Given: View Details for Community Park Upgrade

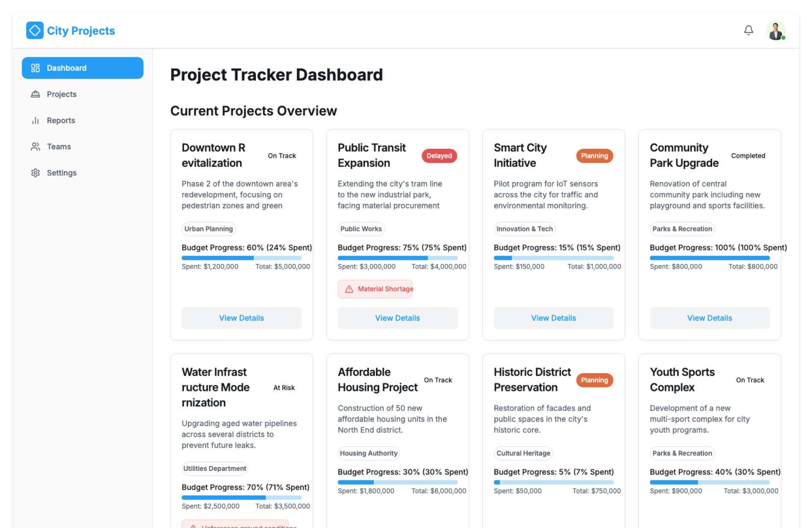Looking at the screenshot, I should click(x=710, y=318).
